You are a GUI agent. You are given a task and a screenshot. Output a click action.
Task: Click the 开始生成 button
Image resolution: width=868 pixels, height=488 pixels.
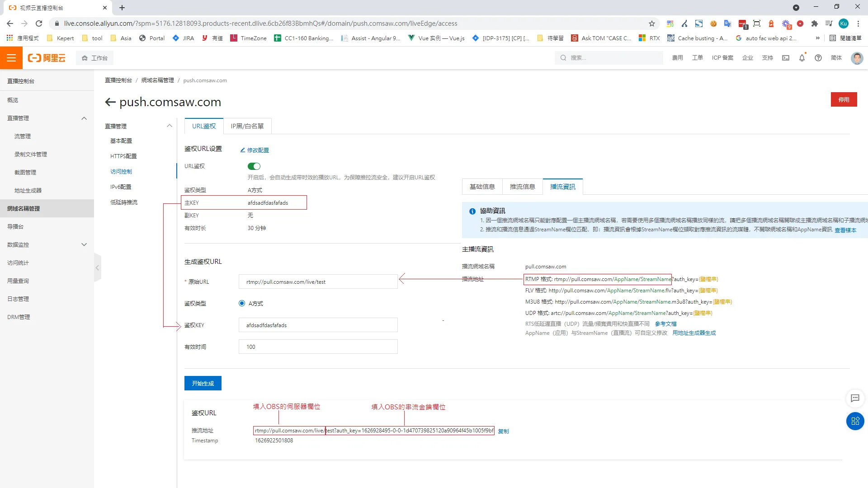[x=203, y=383]
